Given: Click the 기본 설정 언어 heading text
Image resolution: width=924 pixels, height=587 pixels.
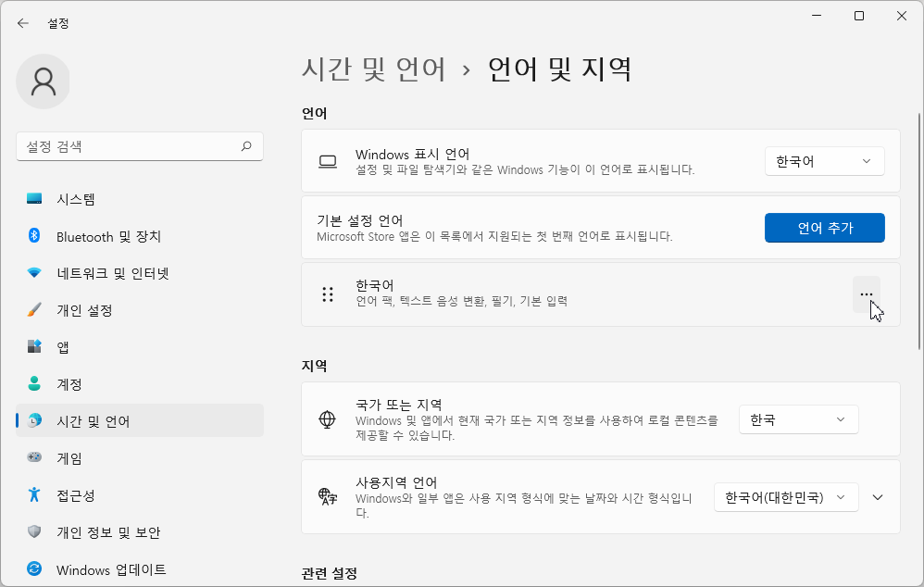Looking at the screenshot, I should point(360,220).
